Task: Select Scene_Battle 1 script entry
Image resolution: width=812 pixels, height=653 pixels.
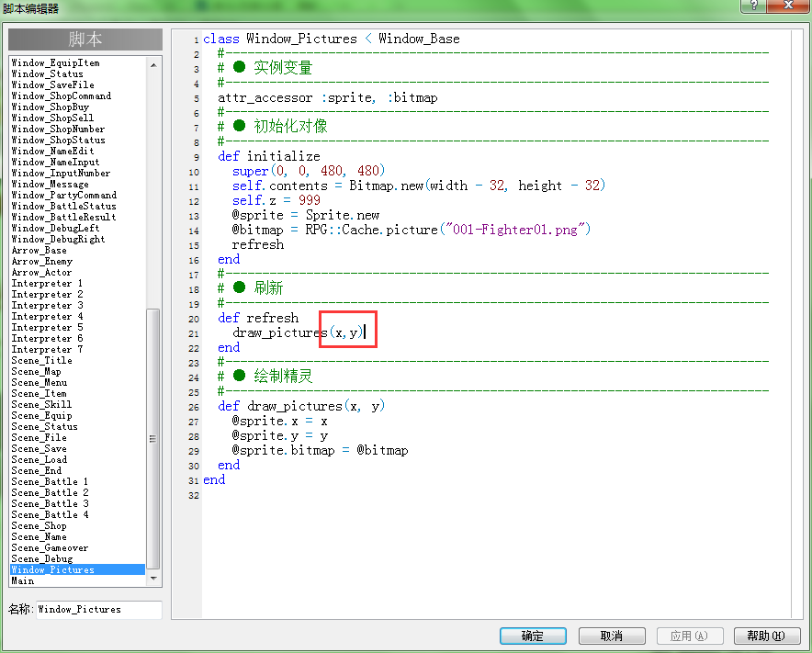Action: coord(50,481)
